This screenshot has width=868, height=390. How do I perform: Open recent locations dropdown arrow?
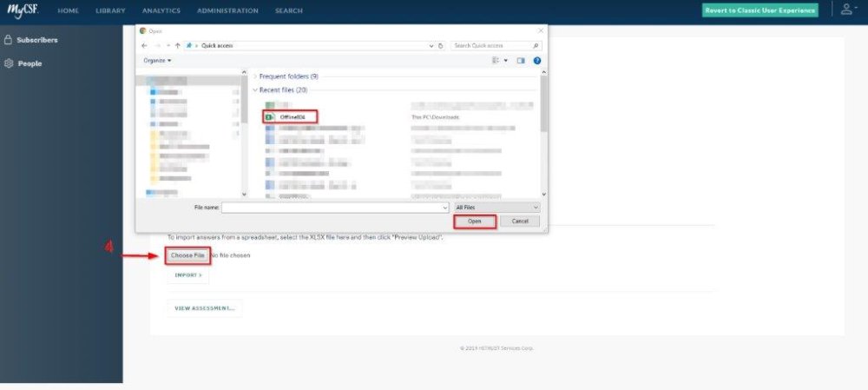tap(168, 45)
